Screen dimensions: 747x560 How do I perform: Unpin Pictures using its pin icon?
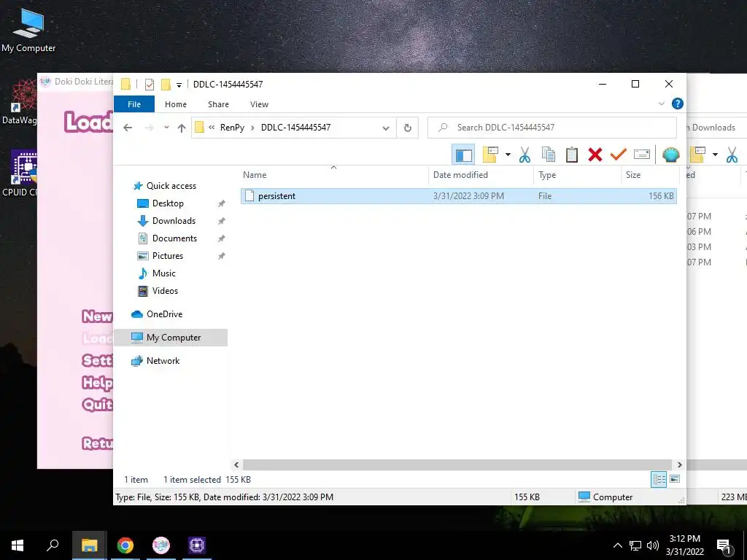pyautogui.click(x=222, y=256)
